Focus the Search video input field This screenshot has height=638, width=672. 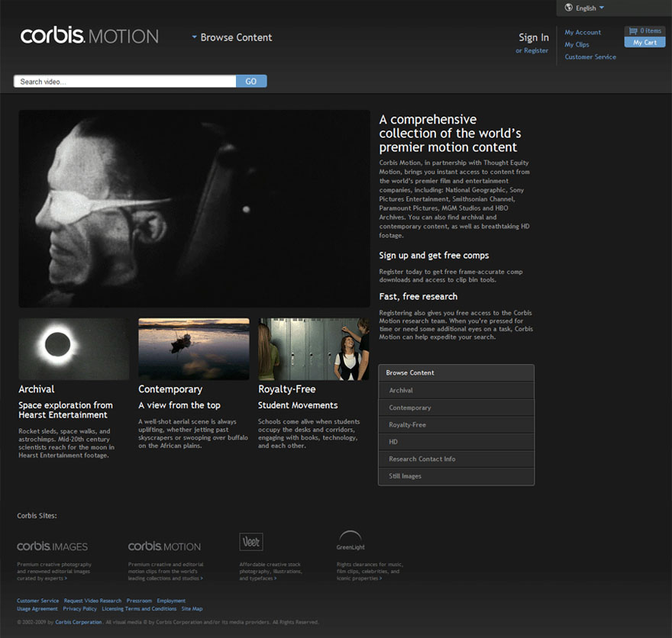[x=124, y=82]
